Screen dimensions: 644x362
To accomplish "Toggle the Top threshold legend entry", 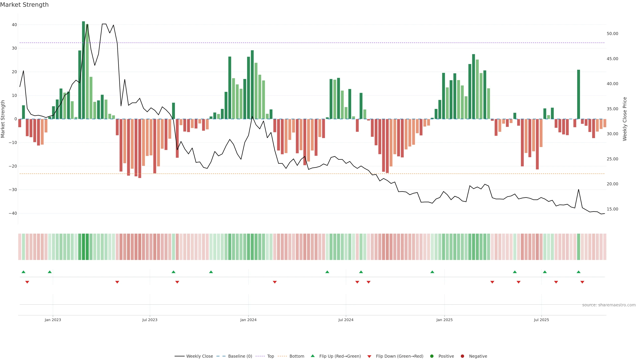I will [x=270, y=356].
